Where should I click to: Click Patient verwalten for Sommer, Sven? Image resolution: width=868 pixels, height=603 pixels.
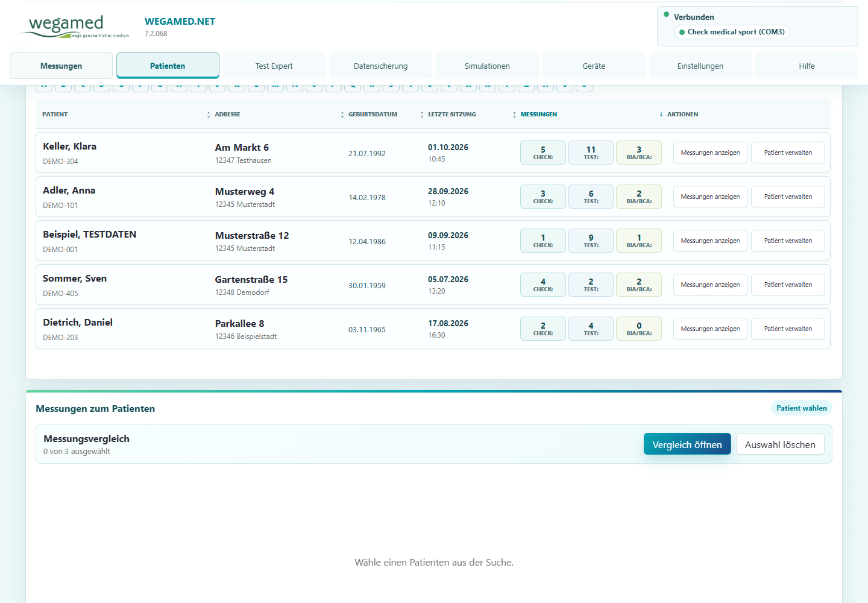pyautogui.click(x=788, y=285)
